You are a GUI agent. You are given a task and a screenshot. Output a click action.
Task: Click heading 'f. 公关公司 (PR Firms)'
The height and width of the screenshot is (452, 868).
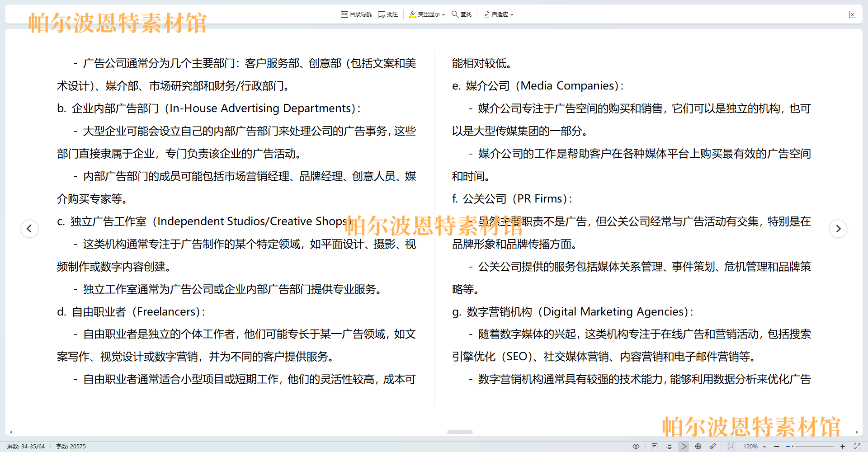pos(512,199)
